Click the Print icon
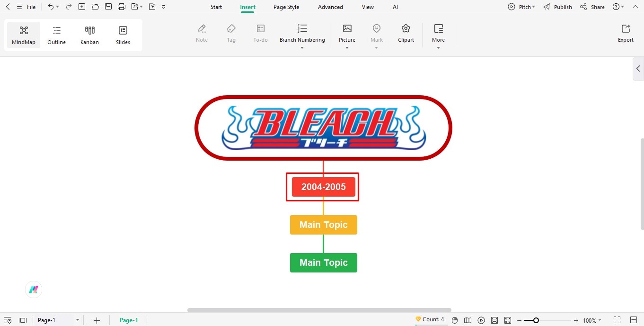The width and height of the screenshot is (644, 326). click(122, 7)
